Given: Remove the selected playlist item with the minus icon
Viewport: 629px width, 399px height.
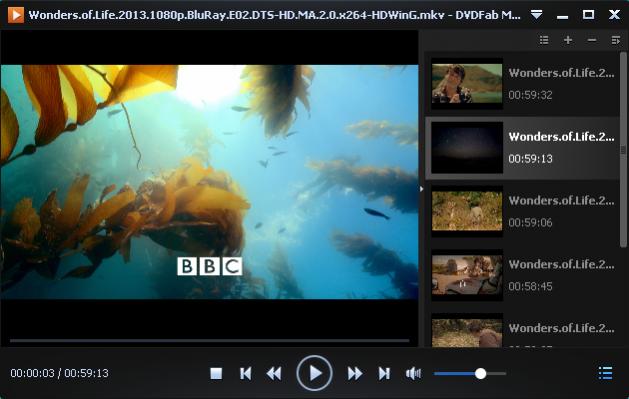Looking at the screenshot, I should [592, 40].
